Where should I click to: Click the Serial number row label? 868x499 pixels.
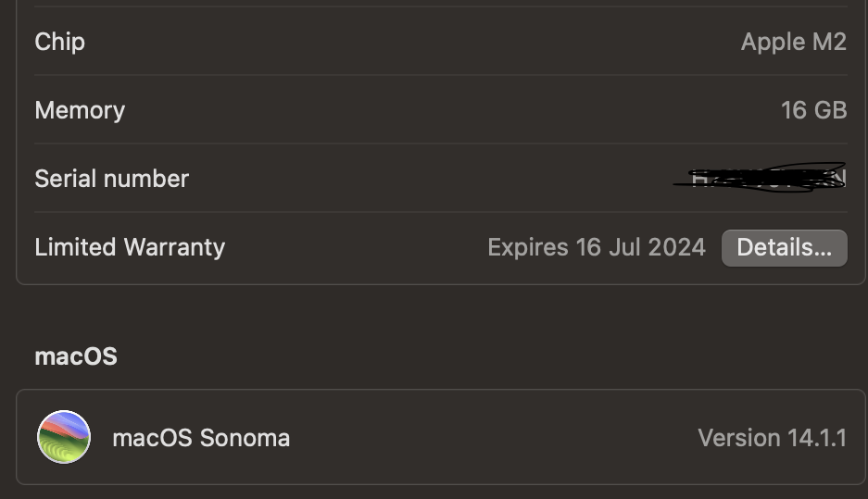click(x=111, y=179)
